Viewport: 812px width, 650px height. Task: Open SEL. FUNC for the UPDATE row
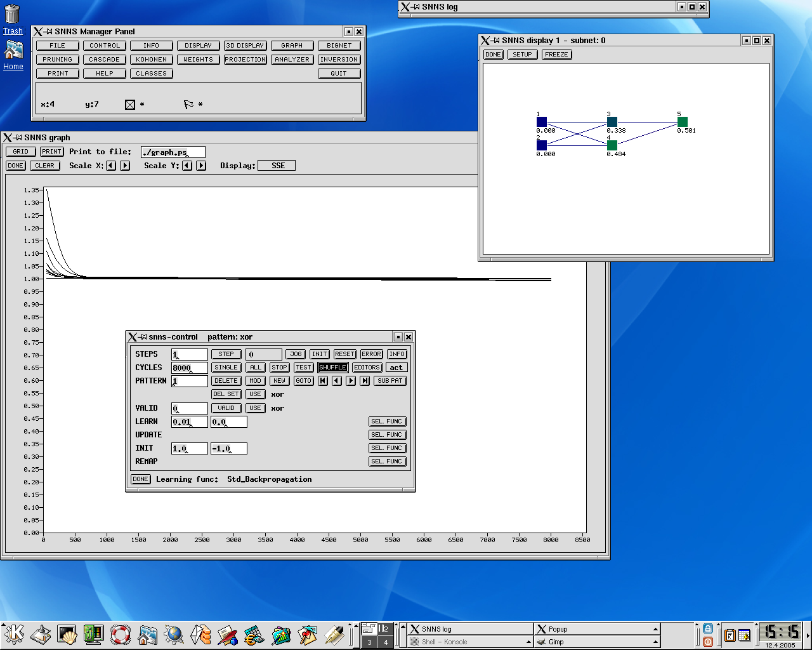(387, 435)
